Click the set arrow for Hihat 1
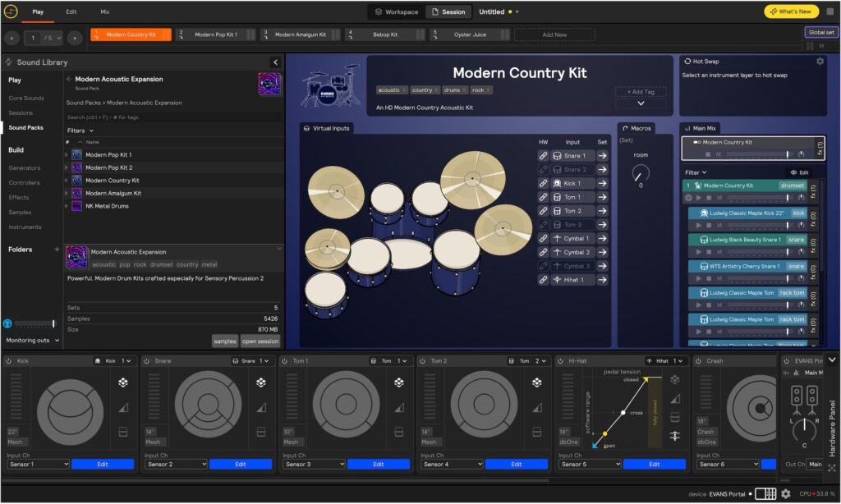The width and height of the screenshot is (841, 504). click(602, 280)
